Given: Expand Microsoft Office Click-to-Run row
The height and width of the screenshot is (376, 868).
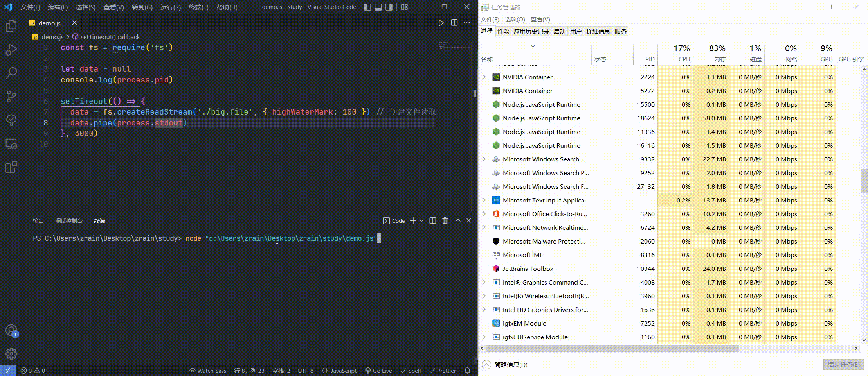Looking at the screenshot, I should click(x=484, y=214).
